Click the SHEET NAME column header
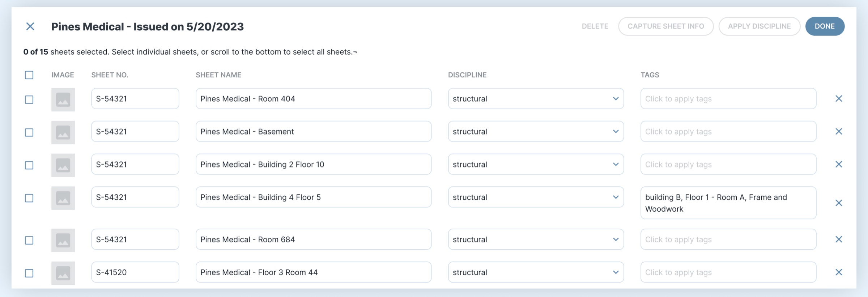The image size is (868, 297). 218,75
